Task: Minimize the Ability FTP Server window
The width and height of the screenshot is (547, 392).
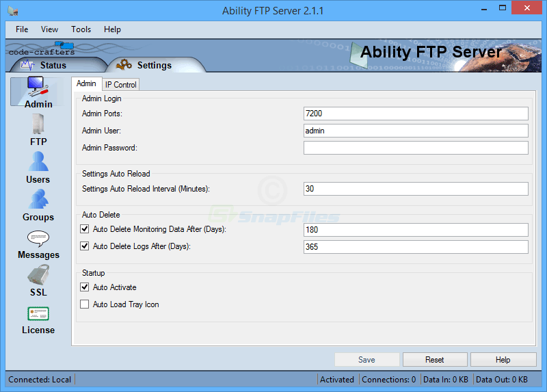Action: click(484, 8)
